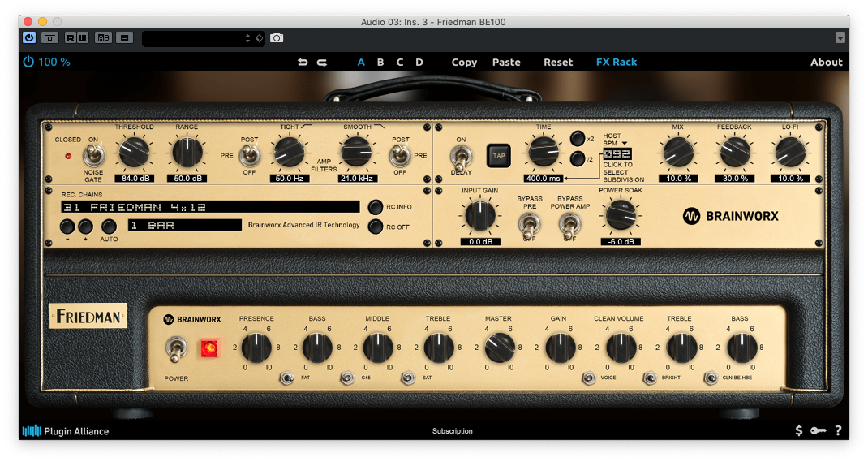
Task: Click the Paste button
Action: pyautogui.click(x=506, y=62)
